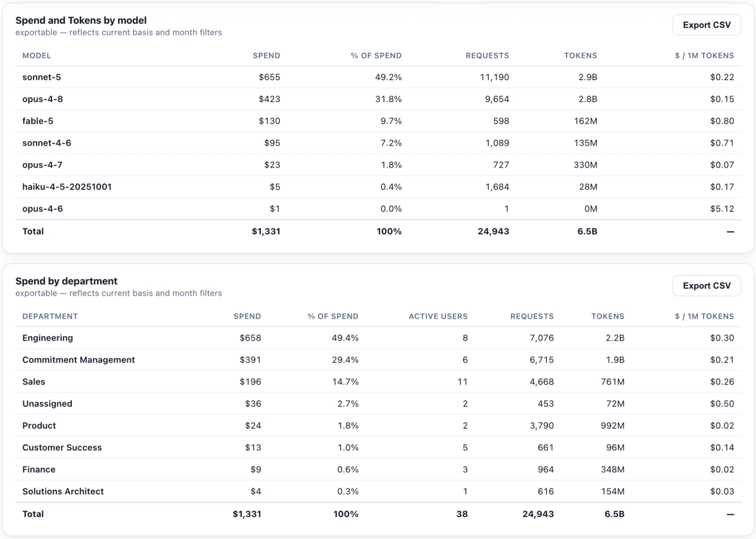Open the Commitment Management department row
Image resolution: width=756 pixels, height=539 pixels.
point(378,360)
